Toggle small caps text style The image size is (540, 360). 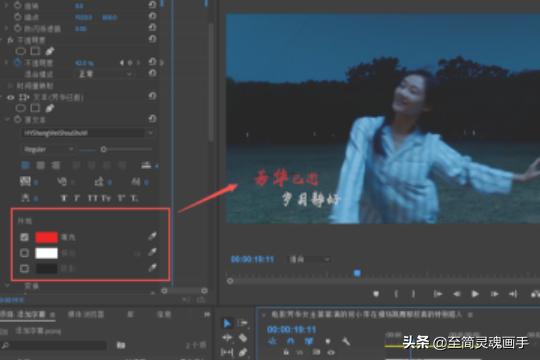tap(106, 198)
